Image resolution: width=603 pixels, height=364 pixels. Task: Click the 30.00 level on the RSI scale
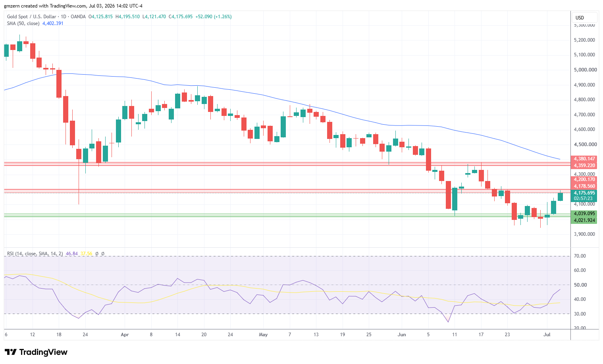coord(580,314)
